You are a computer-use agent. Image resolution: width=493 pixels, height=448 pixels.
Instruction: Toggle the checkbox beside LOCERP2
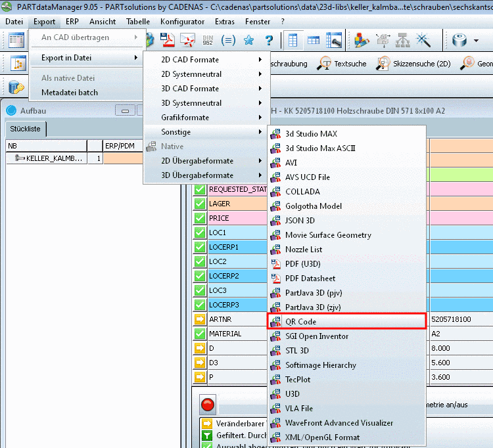click(x=200, y=276)
